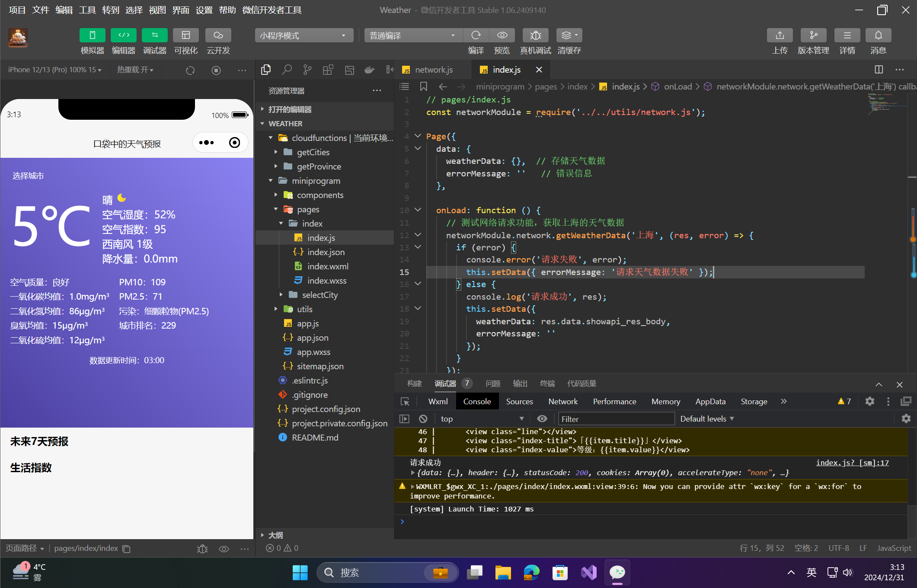Open the search icon in sidebar
Image resolution: width=917 pixels, height=588 pixels.
(287, 70)
